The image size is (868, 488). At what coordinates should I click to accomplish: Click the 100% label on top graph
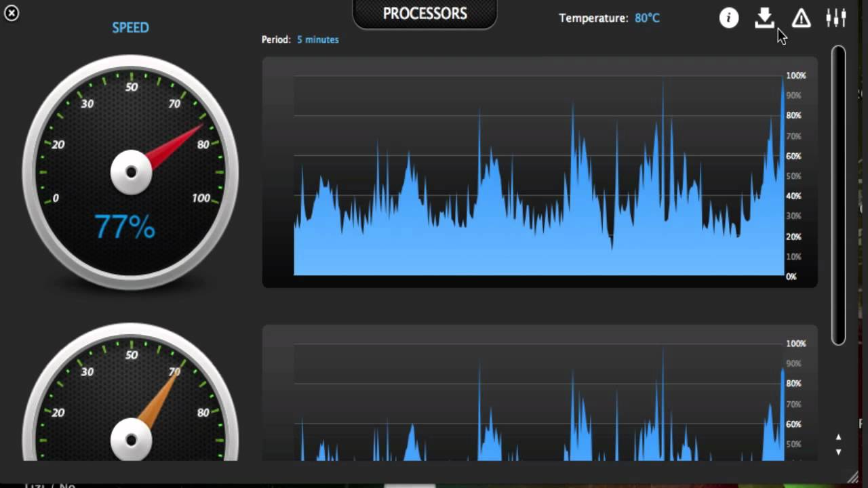(796, 75)
